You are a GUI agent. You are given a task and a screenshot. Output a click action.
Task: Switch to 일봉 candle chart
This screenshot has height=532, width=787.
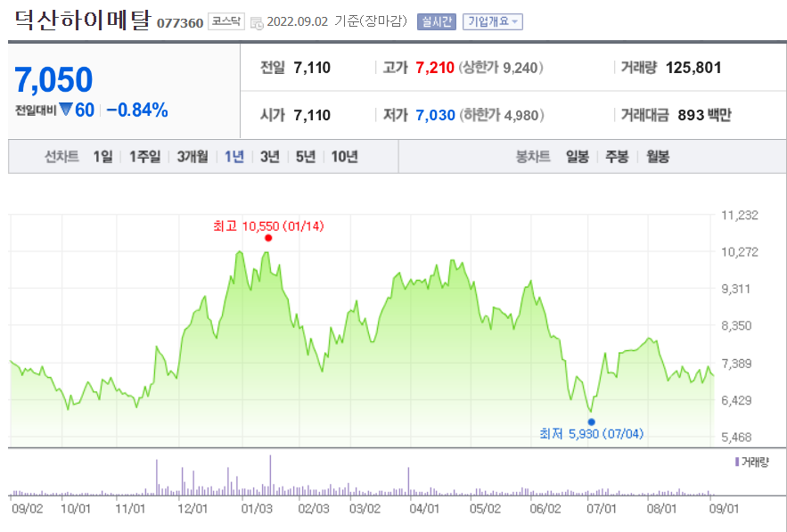point(578,157)
